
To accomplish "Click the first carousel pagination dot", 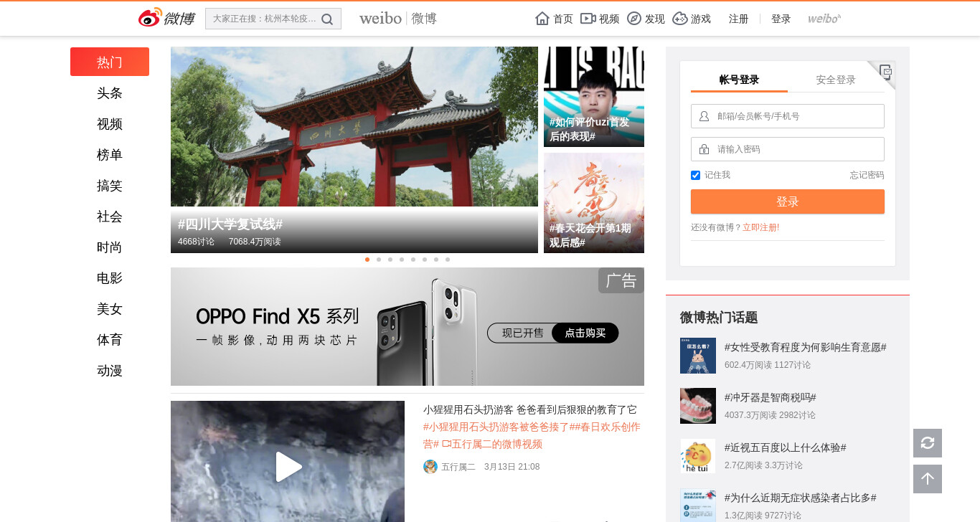I will pyautogui.click(x=367, y=260).
